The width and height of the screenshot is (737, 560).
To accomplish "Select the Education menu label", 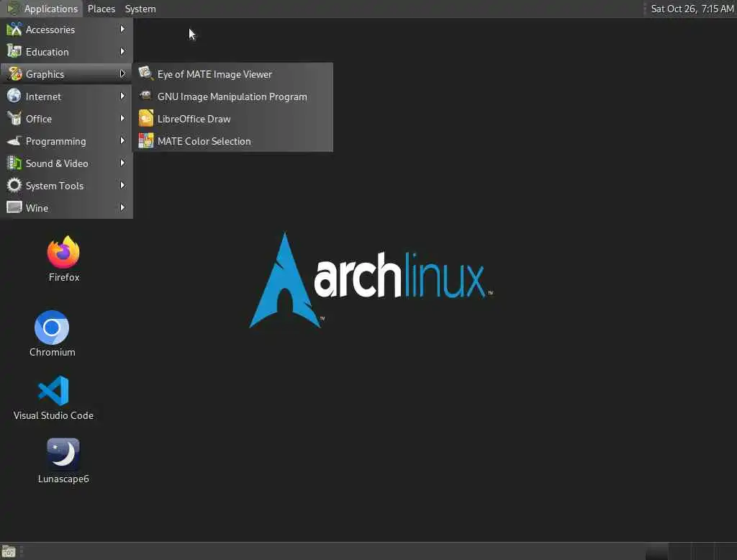I will coord(47,52).
